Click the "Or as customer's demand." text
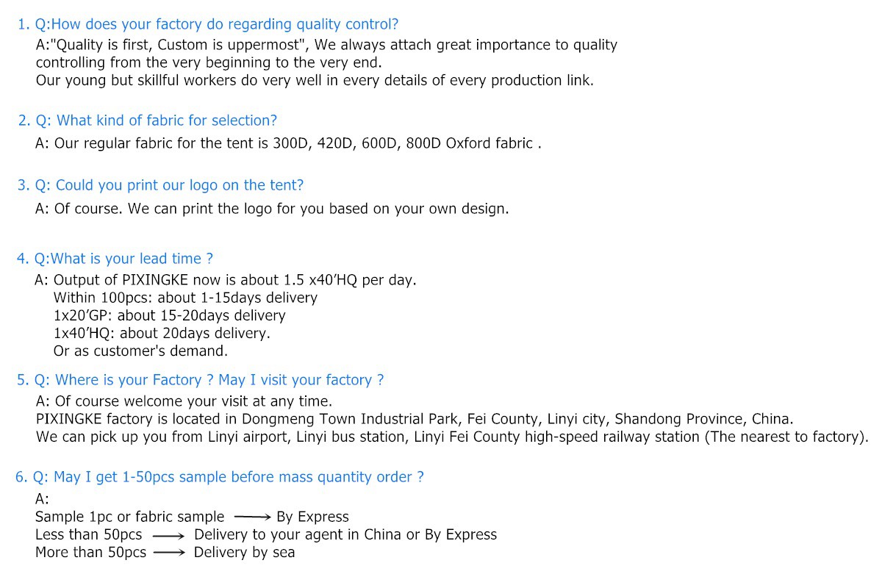Image resolution: width=882 pixels, height=588 pixels. (140, 351)
